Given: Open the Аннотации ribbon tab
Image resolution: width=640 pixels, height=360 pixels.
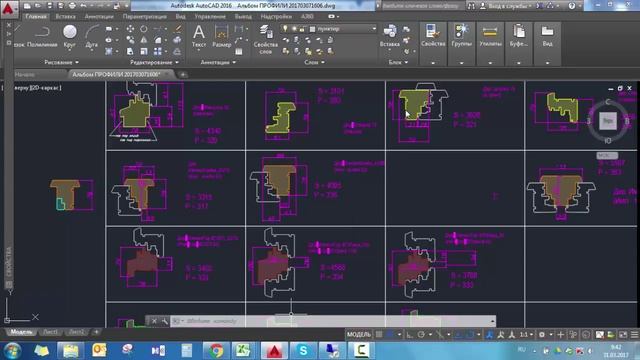Looking at the screenshot, I should click(x=99, y=16).
